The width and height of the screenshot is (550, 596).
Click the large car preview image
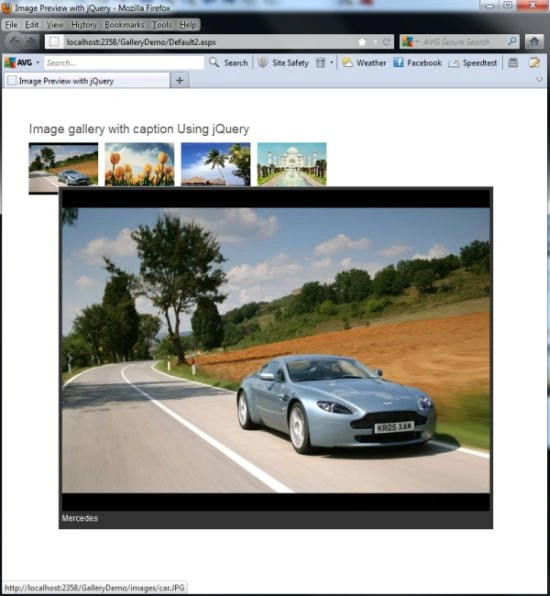click(276, 350)
